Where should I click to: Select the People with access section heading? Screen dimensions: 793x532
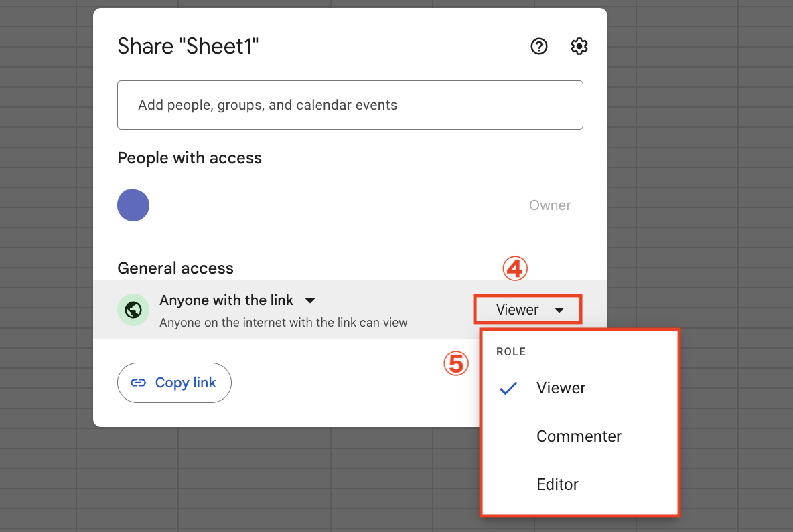(x=190, y=158)
